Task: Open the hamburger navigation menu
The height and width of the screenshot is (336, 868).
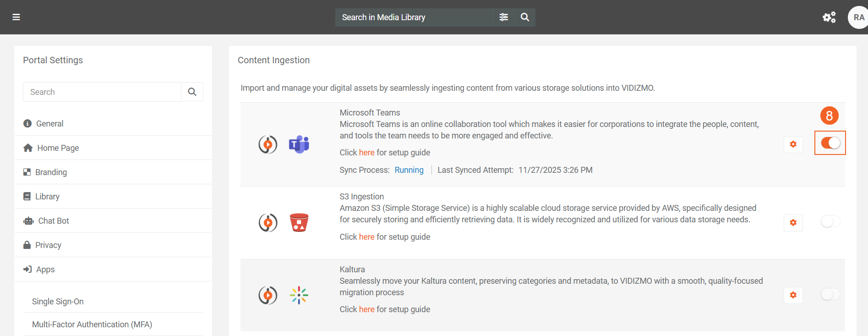Action: click(16, 17)
